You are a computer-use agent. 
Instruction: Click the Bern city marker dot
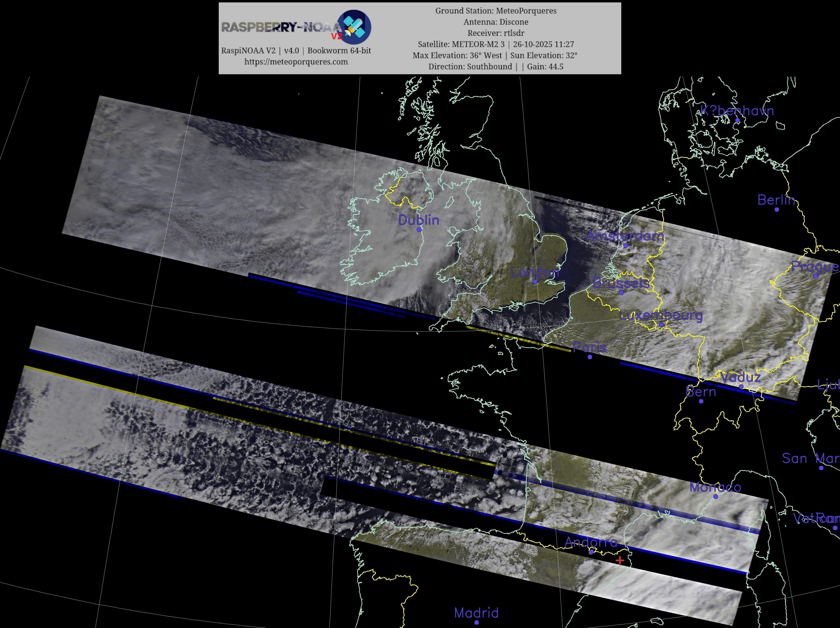click(x=701, y=401)
